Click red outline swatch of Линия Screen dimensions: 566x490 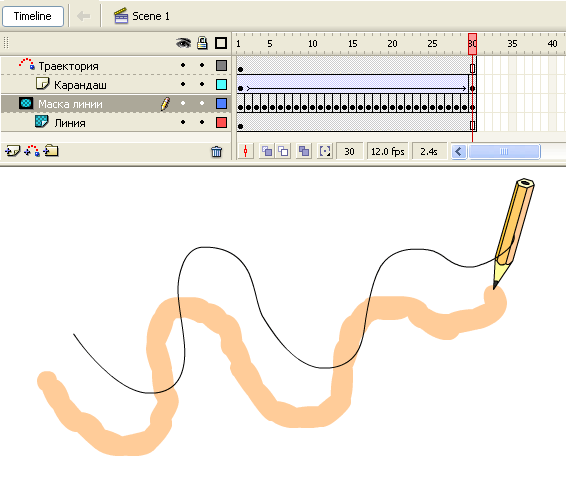tap(221, 122)
